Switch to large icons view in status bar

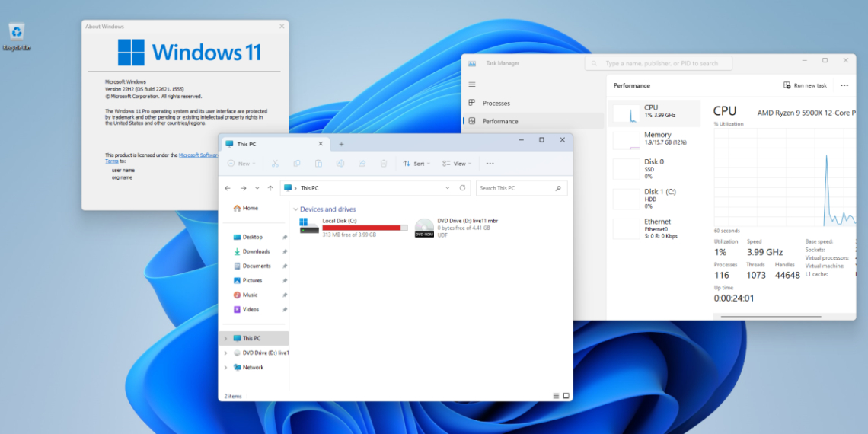coord(565,396)
